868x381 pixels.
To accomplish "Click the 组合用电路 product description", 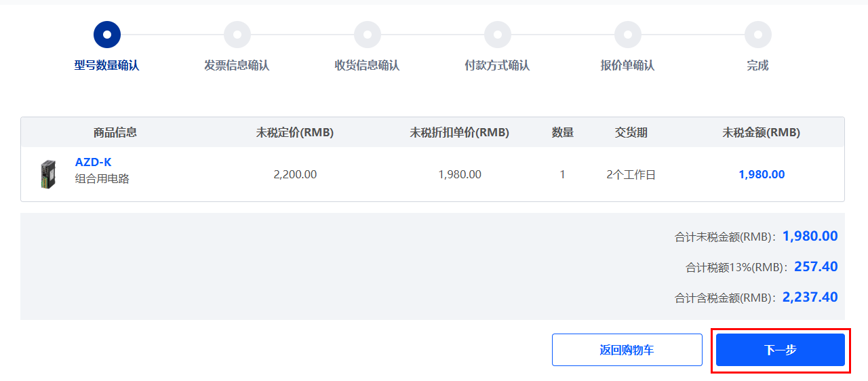I will (x=102, y=179).
